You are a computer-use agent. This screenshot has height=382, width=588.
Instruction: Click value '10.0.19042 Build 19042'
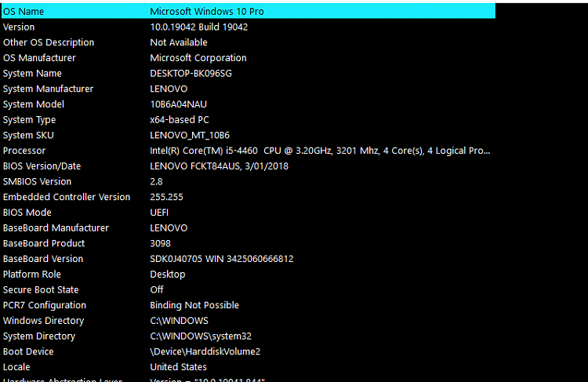199,27
